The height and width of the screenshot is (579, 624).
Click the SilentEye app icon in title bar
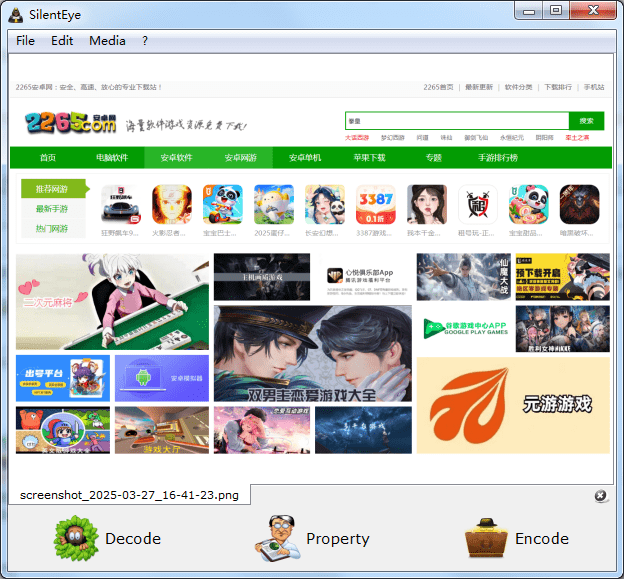[16, 15]
